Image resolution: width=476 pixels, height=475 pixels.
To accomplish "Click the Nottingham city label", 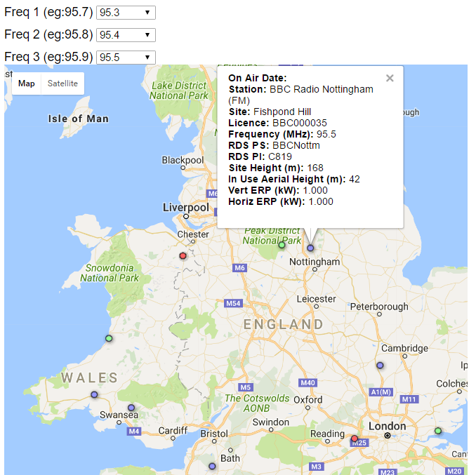I will [315, 262].
